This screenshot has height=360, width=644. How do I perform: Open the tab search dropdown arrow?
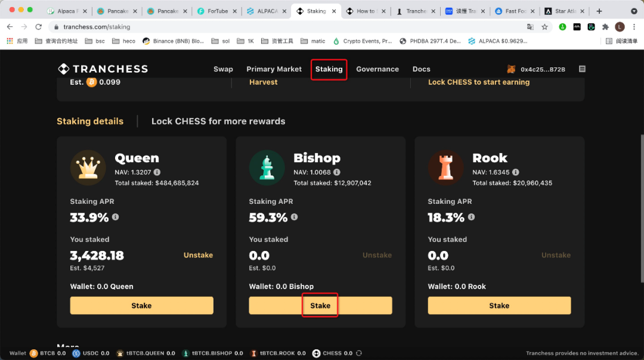(634, 11)
